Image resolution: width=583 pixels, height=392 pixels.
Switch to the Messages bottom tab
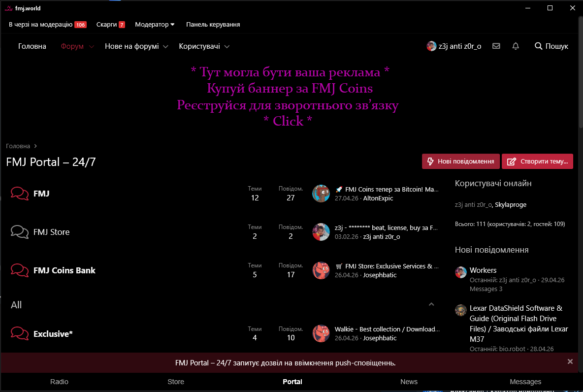pos(525,382)
